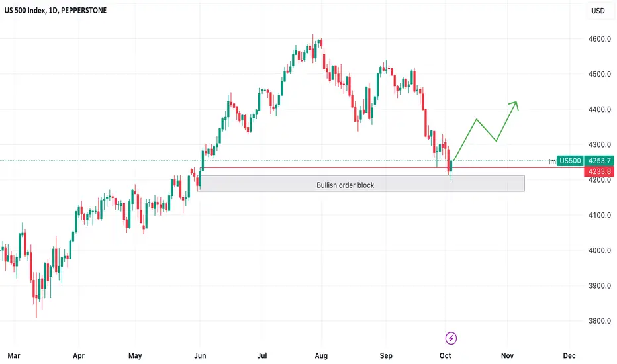Open the USD currency selector
The image size is (617, 364).
coord(598,11)
